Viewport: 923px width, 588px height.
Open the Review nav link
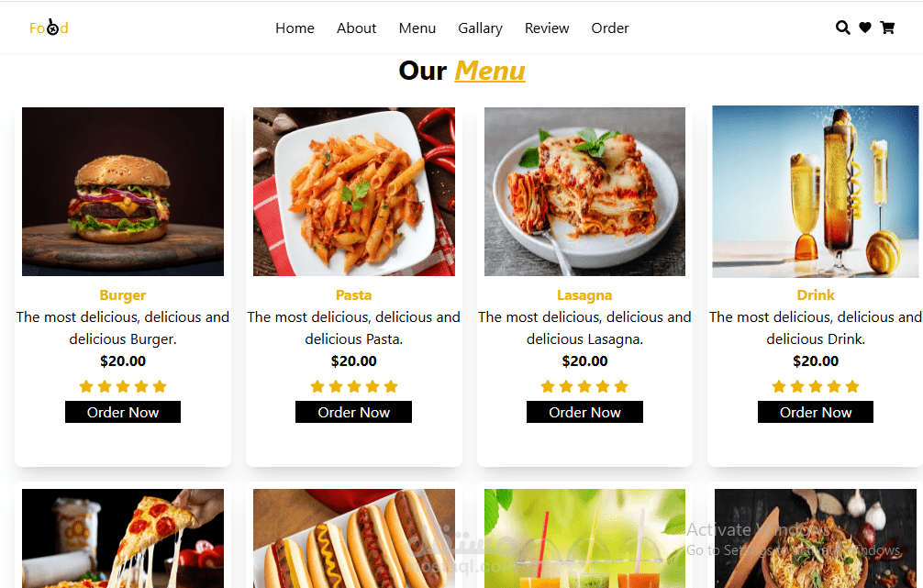click(x=547, y=28)
